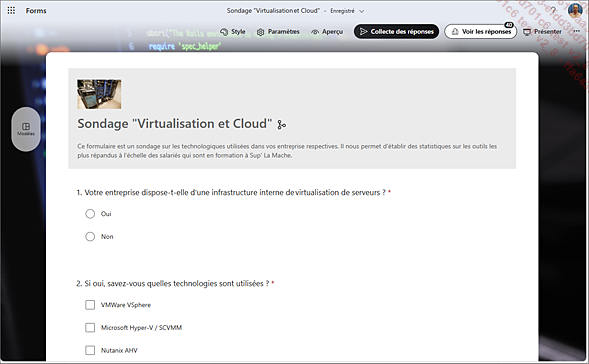Click the form description paragraph

click(x=287, y=151)
